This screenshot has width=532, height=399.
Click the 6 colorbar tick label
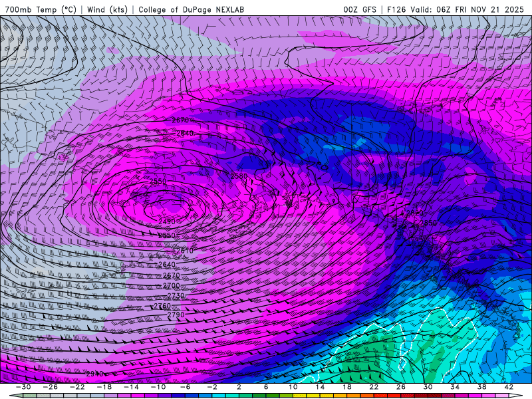click(x=266, y=387)
